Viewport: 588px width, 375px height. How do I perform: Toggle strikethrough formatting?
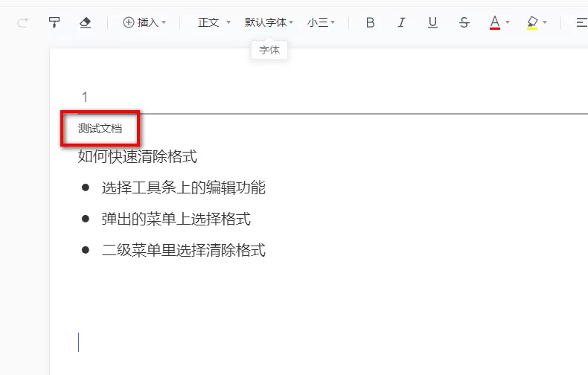(464, 22)
